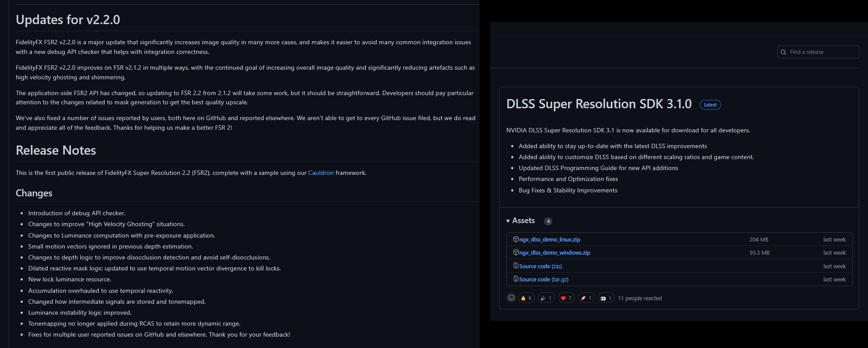The height and width of the screenshot is (348, 868).
Task: Toggle the thumbs up reaction
Action: pyautogui.click(x=526, y=298)
